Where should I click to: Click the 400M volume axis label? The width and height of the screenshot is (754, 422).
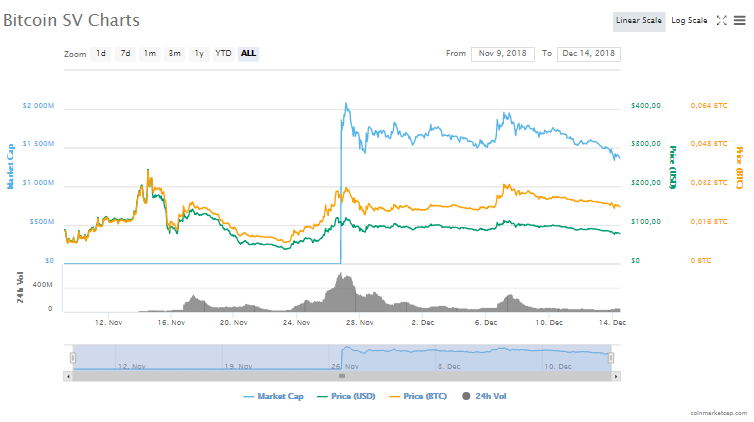pyautogui.click(x=42, y=285)
